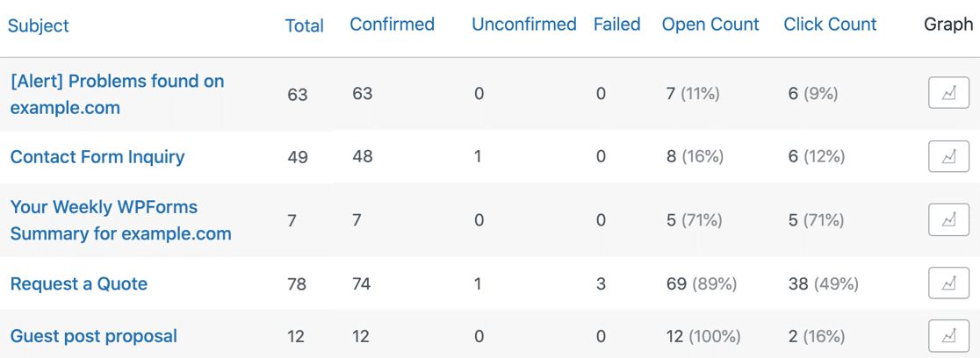
Task: Click the 69 (89%) open count cell
Action: coord(702,283)
